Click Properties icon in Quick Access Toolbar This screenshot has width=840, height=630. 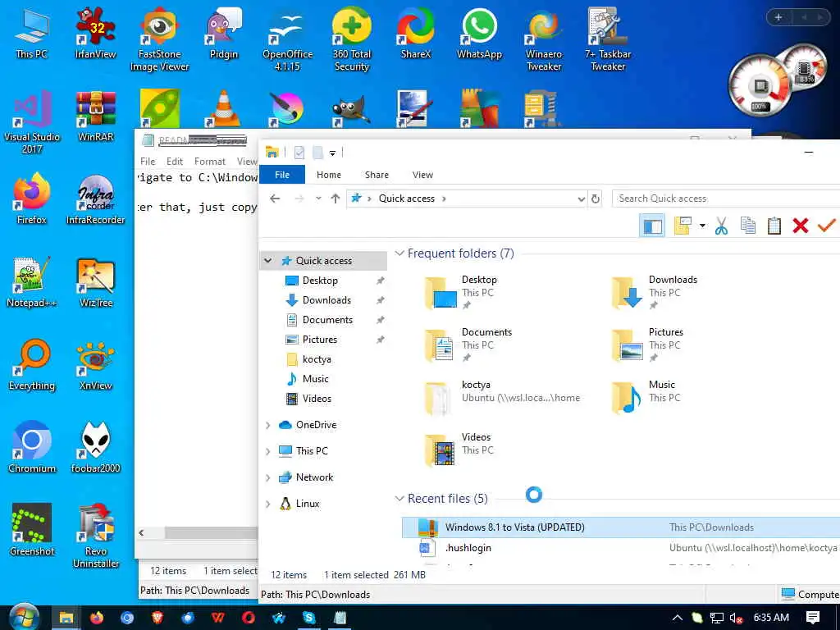(299, 153)
